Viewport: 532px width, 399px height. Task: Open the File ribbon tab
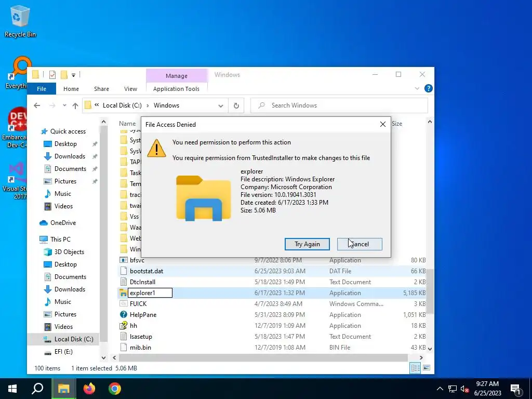click(42, 88)
